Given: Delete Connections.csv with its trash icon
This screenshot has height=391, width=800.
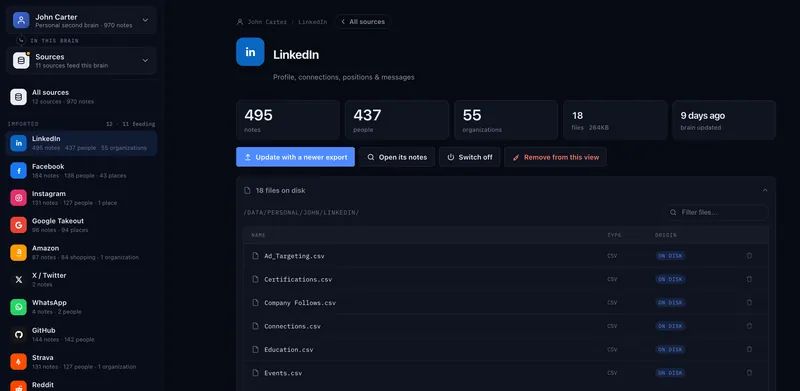Looking at the screenshot, I should [x=749, y=326].
